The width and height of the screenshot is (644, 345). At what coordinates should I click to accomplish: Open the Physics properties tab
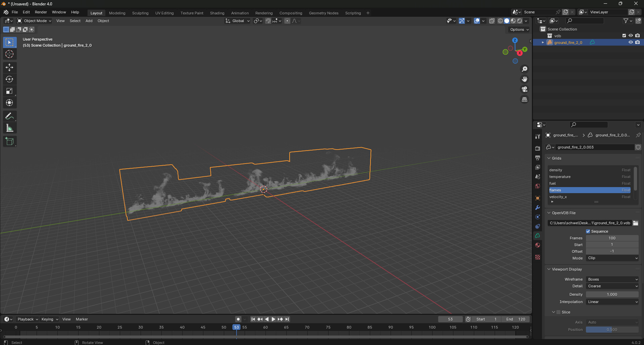point(538,217)
